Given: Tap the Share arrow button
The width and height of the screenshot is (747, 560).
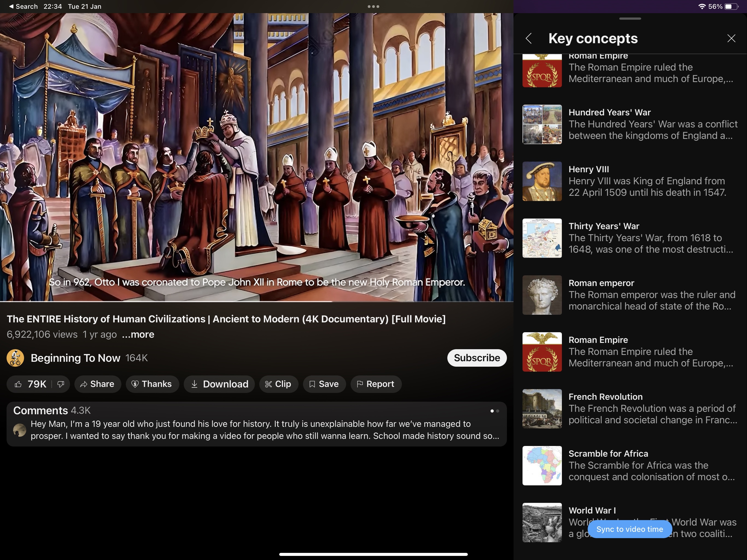Looking at the screenshot, I should point(97,384).
